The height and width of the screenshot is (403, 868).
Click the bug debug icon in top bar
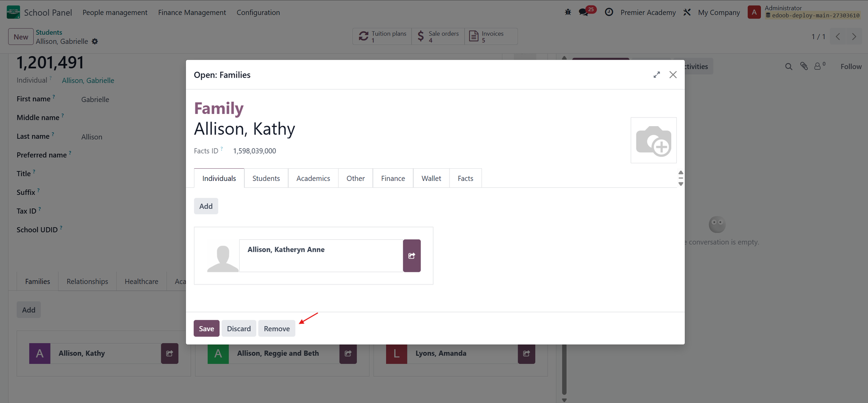[x=568, y=12]
